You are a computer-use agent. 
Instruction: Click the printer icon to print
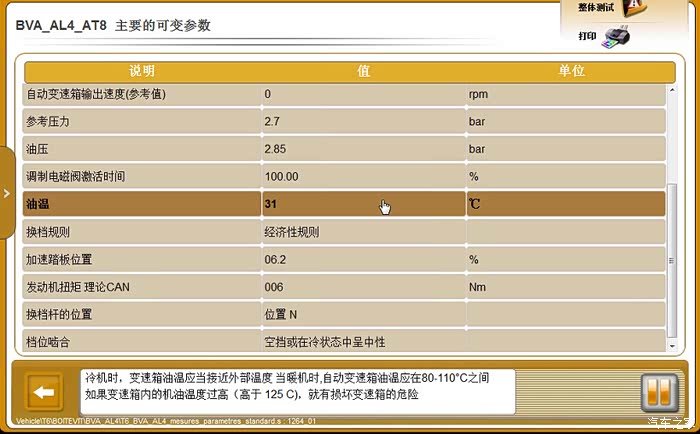coord(617,37)
